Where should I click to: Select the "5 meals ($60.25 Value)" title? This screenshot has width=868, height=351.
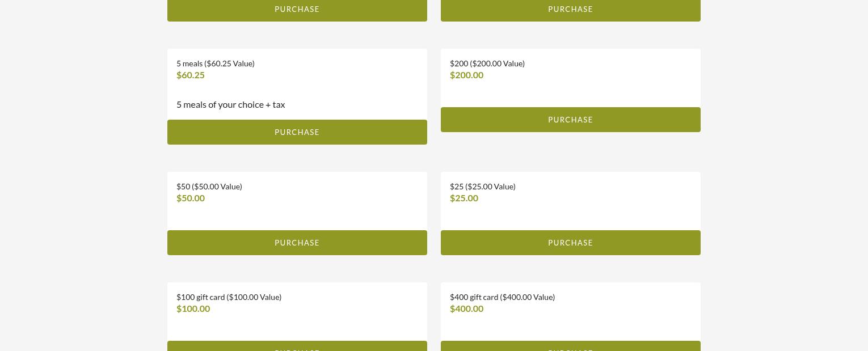pos(216,64)
